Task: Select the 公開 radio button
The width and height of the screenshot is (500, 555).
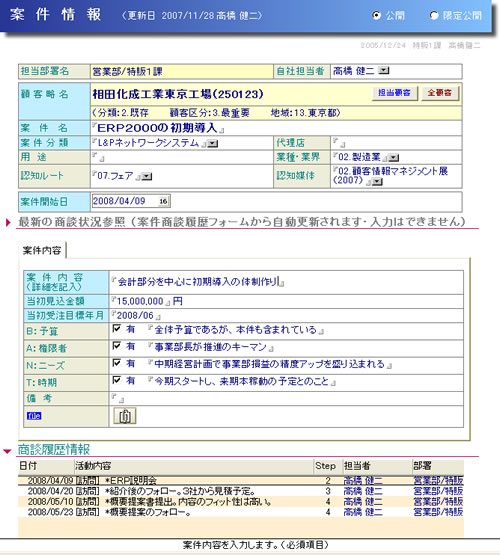Action: click(377, 15)
